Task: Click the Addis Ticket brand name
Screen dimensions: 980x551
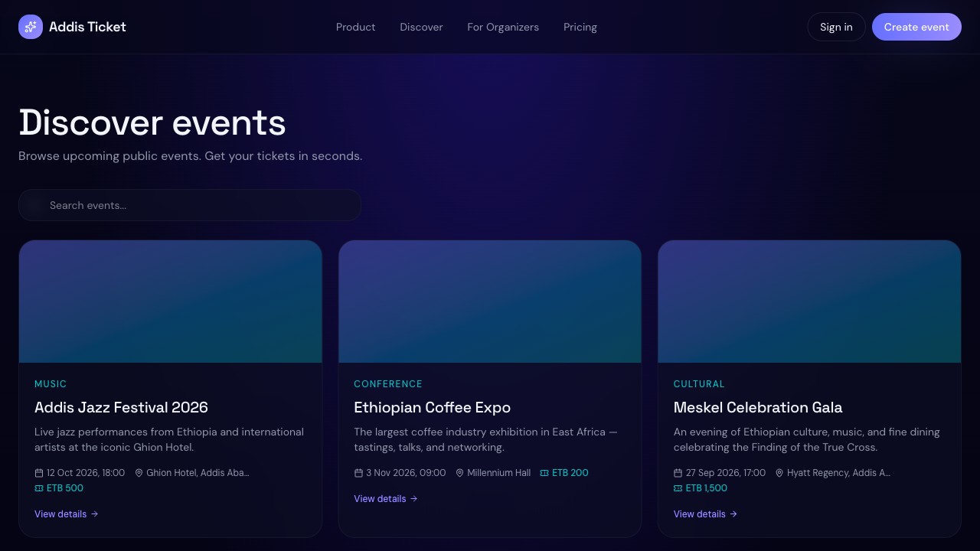Action: point(87,27)
